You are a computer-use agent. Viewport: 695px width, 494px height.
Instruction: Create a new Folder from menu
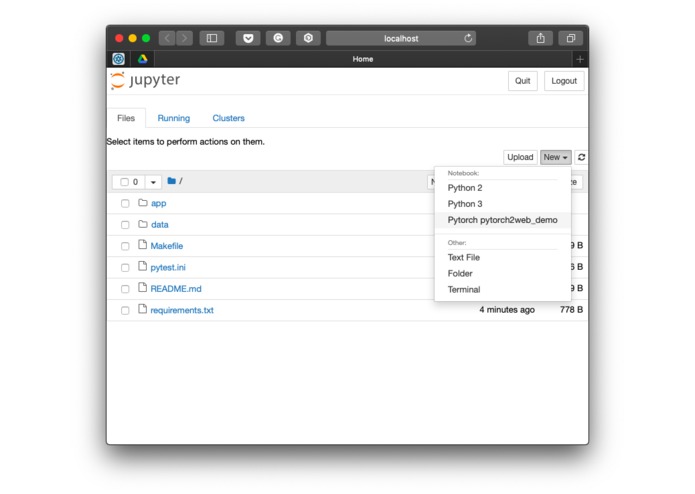tap(503, 273)
